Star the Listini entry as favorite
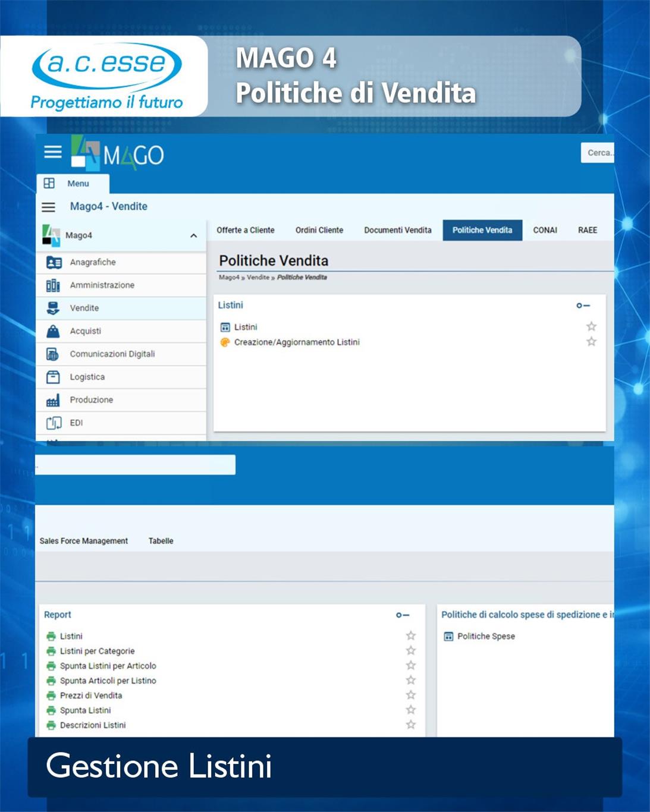This screenshot has height=812, width=650. click(591, 326)
